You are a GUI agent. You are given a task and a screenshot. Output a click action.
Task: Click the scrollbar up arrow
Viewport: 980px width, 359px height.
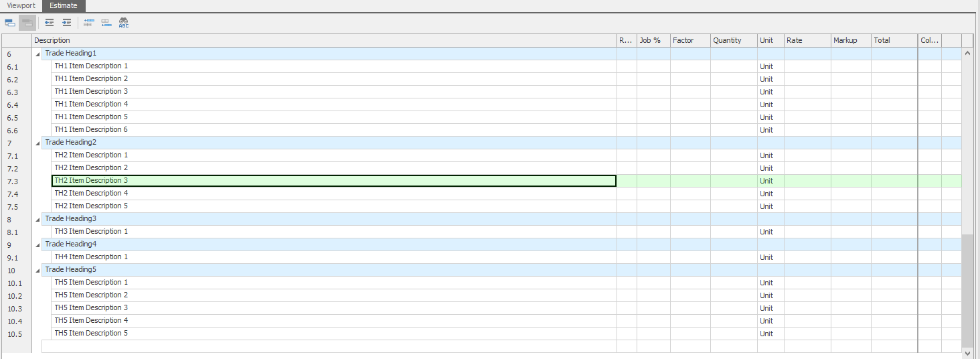point(967,52)
